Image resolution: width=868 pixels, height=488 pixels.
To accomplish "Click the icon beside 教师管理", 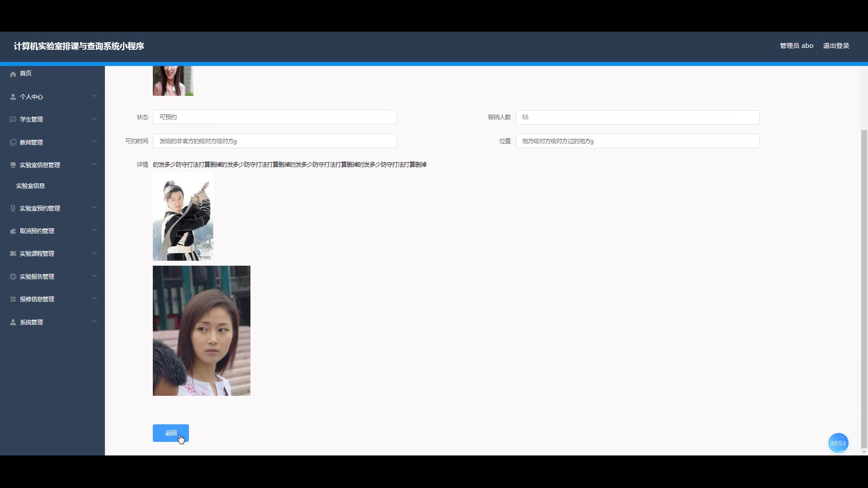I will (x=13, y=142).
